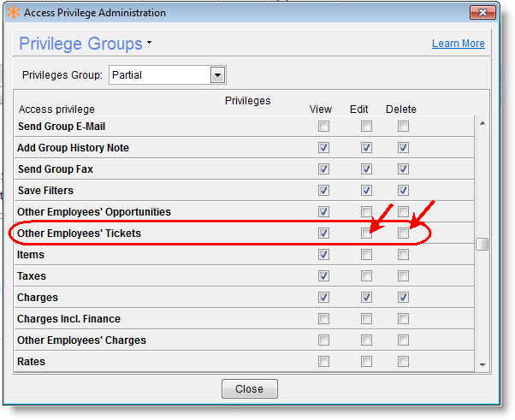Uncheck Delete for Send Group Fax
This screenshot has height=420, width=515.
click(x=403, y=169)
